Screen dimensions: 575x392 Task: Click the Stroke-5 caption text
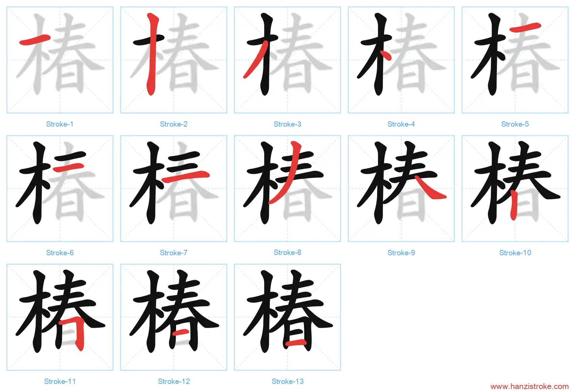tap(515, 124)
